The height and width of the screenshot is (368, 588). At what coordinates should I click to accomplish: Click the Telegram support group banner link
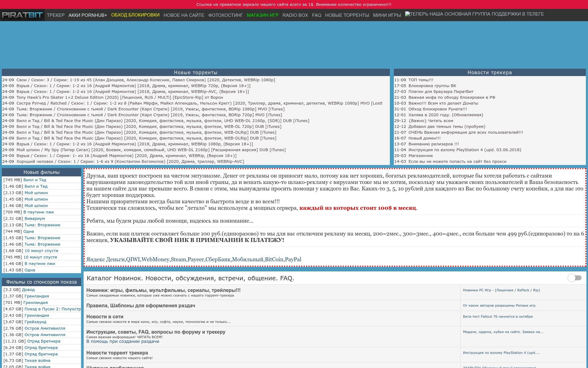click(x=474, y=14)
